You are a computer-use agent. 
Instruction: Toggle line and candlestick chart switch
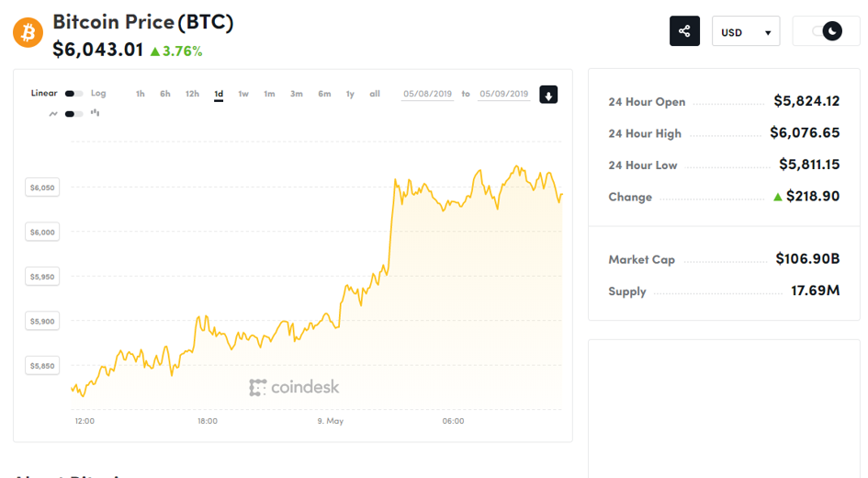(73, 114)
